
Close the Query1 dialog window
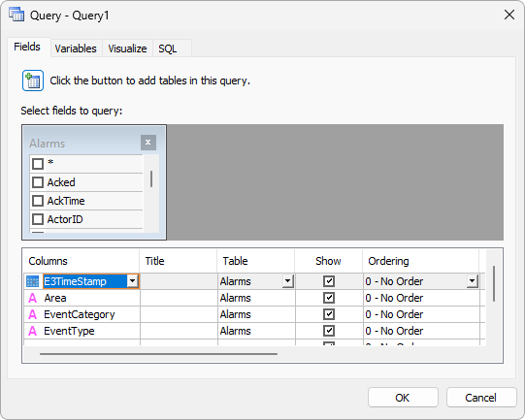(509, 15)
